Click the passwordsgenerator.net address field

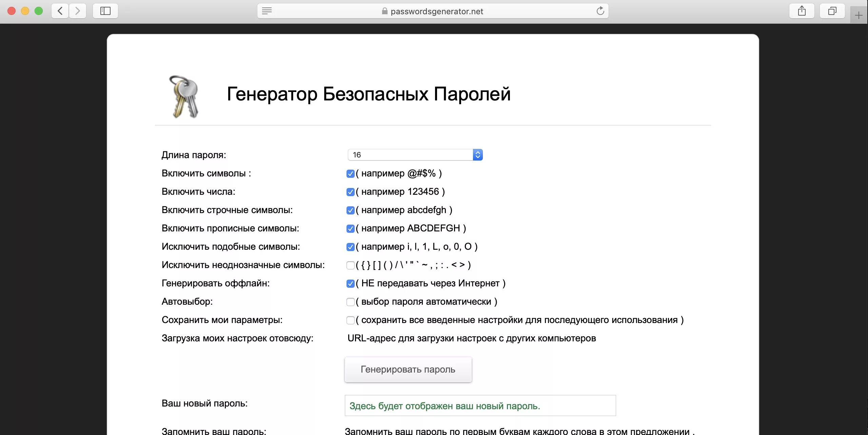click(433, 11)
